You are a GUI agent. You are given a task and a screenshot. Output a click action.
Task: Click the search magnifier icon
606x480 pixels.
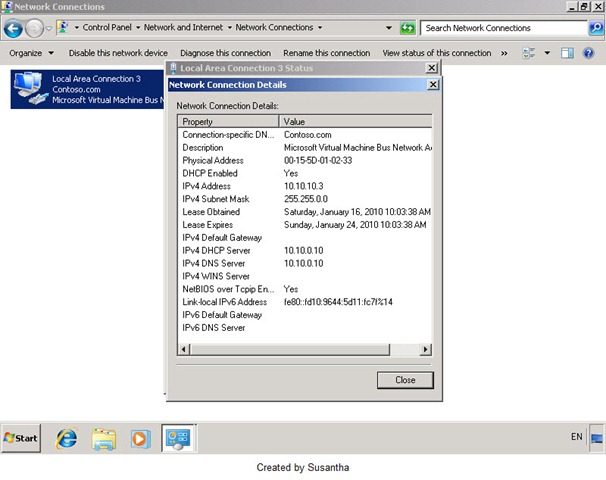tap(596, 28)
